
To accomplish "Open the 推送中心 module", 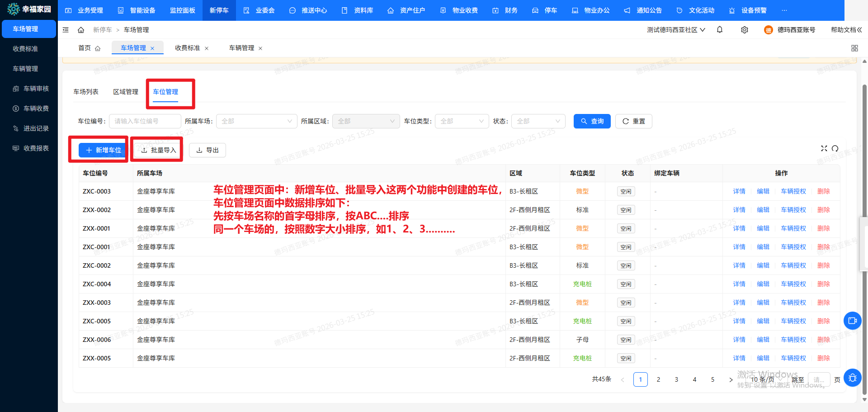I will tap(312, 10).
